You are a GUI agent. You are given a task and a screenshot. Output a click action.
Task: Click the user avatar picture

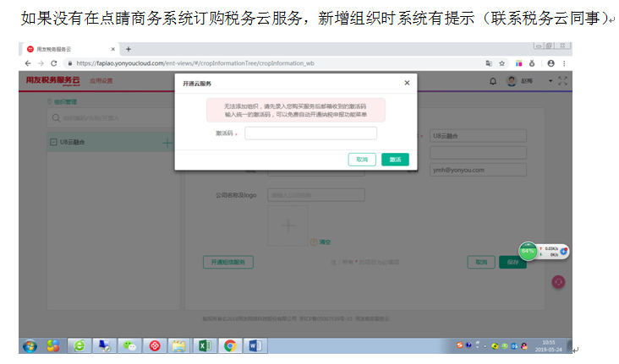click(512, 81)
